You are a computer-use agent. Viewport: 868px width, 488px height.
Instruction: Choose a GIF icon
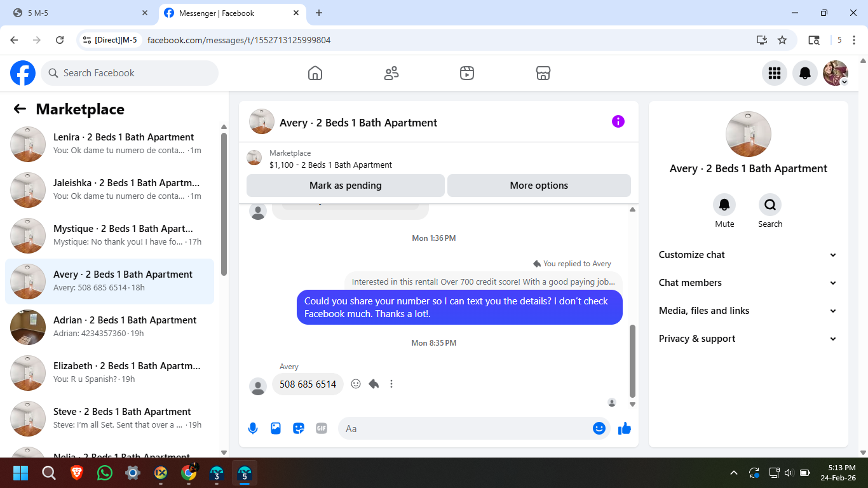(322, 428)
